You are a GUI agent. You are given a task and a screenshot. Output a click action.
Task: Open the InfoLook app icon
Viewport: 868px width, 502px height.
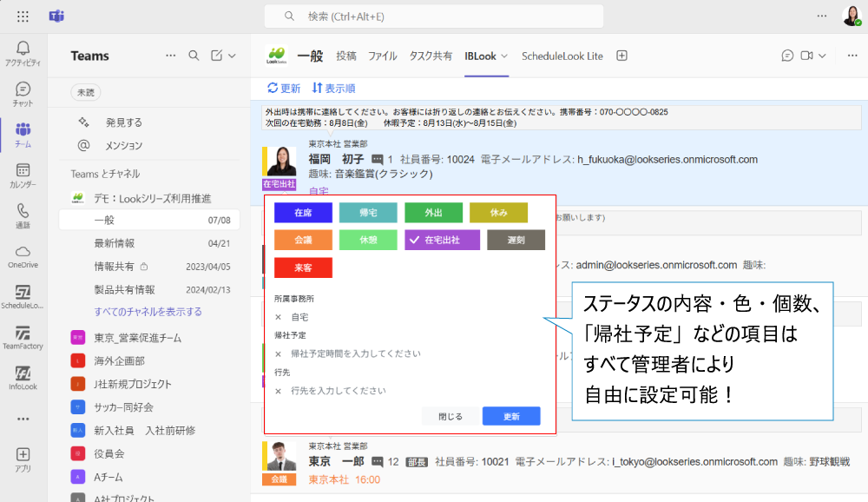click(23, 374)
